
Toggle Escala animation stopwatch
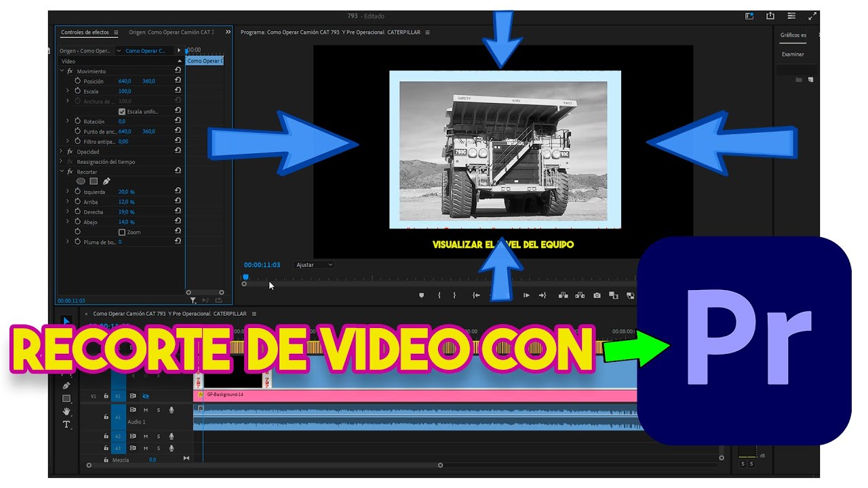(x=77, y=91)
